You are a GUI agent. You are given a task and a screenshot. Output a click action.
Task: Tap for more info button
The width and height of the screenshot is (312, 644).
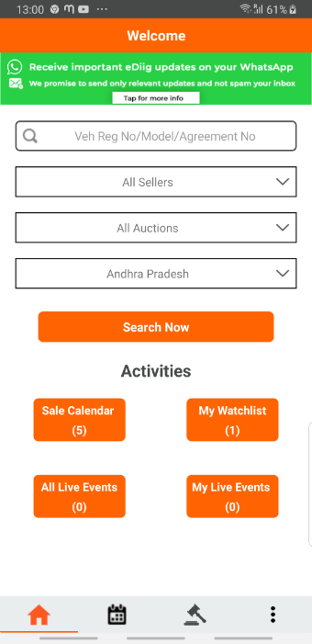pyautogui.click(x=156, y=98)
